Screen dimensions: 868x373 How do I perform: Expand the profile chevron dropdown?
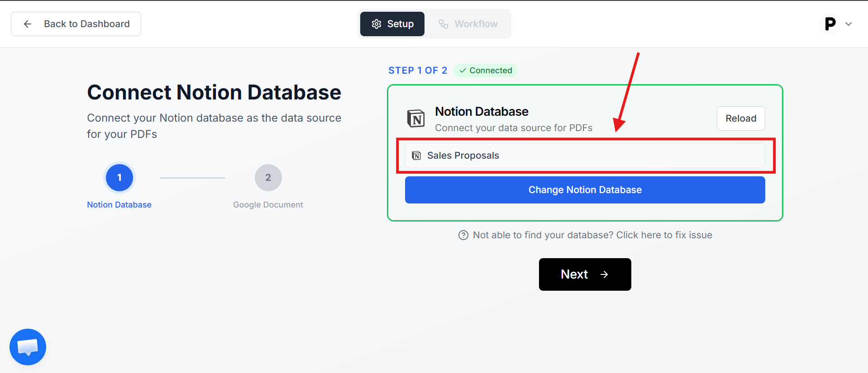pyautogui.click(x=849, y=24)
